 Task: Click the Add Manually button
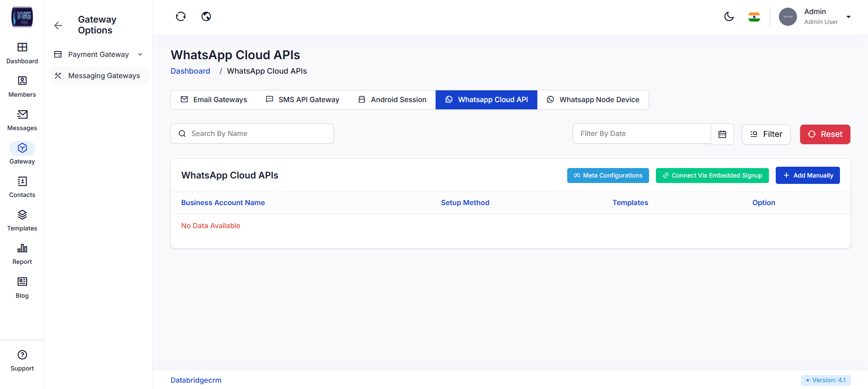click(807, 175)
